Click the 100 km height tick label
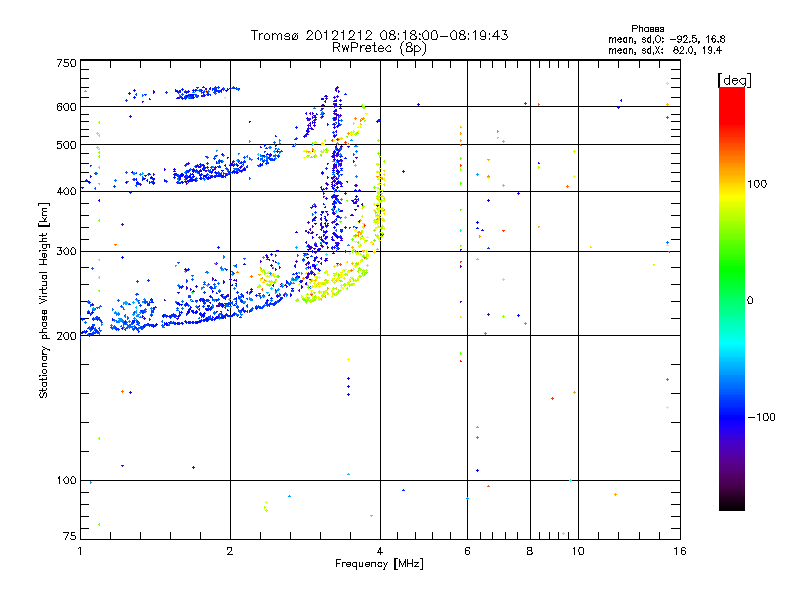This screenshot has width=800, height=600. tap(66, 480)
